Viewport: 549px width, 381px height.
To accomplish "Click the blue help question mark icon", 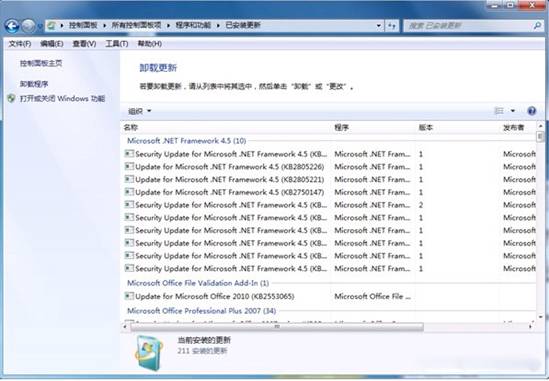I will (531, 111).
